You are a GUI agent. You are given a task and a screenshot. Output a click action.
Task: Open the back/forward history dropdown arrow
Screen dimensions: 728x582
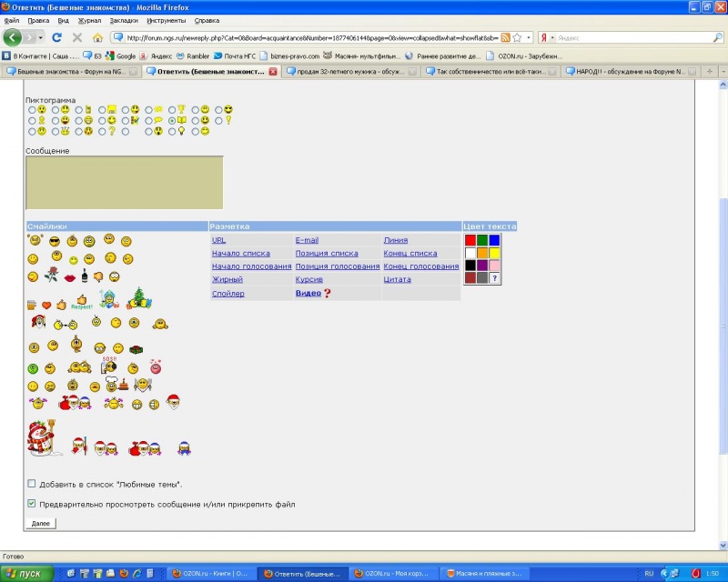pyautogui.click(x=39, y=37)
